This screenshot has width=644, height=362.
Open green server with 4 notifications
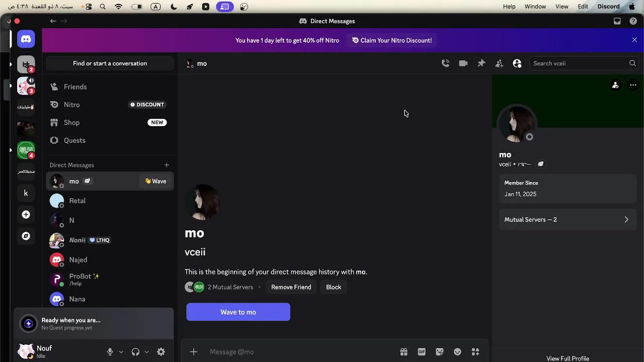(26, 150)
